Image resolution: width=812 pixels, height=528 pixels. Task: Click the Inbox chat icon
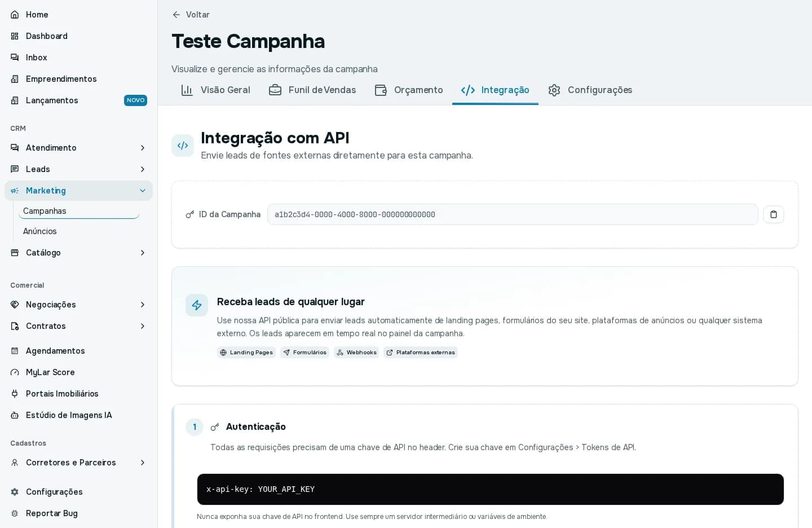(x=15, y=58)
